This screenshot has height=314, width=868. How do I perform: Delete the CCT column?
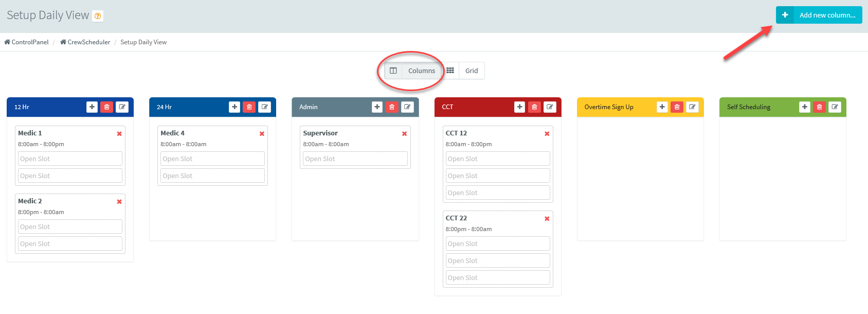(535, 107)
